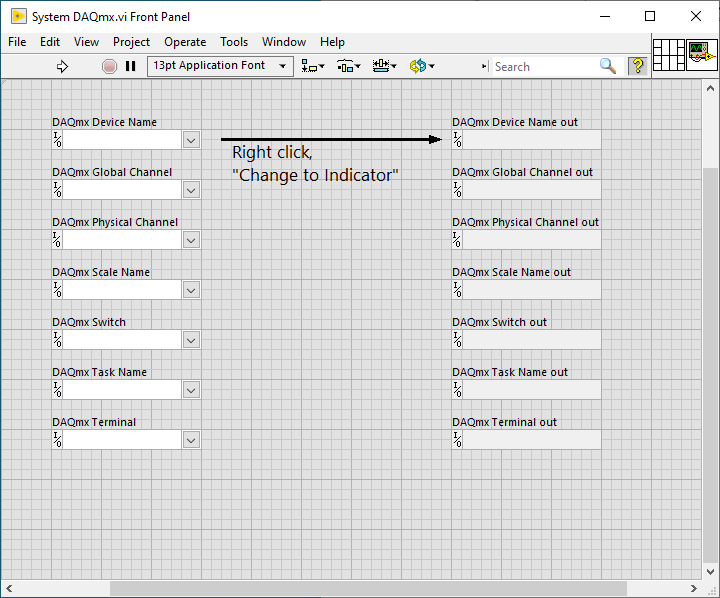Viewport: 720px width, 598px height.
Task: Open the DAQmx Terminal dropdown list
Action: 191,440
